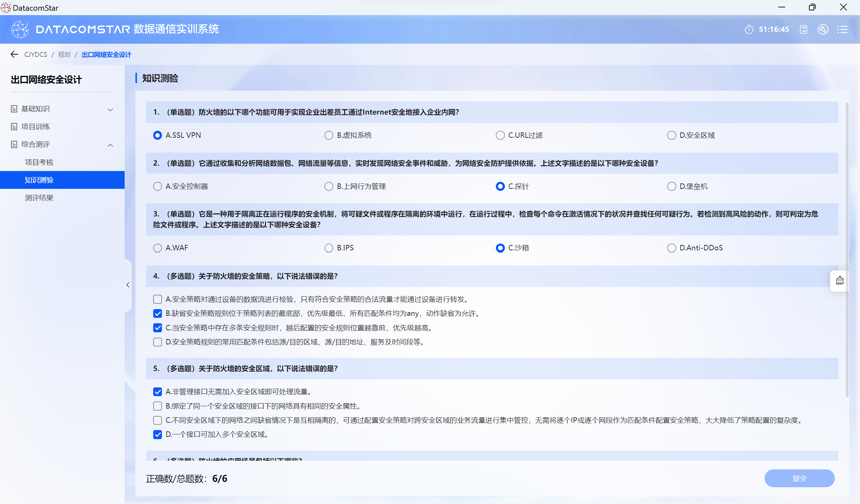The width and height of the screenshot is (860, 504).
Task: Open the 测评结果 menu item
Action: click(39, 198)
